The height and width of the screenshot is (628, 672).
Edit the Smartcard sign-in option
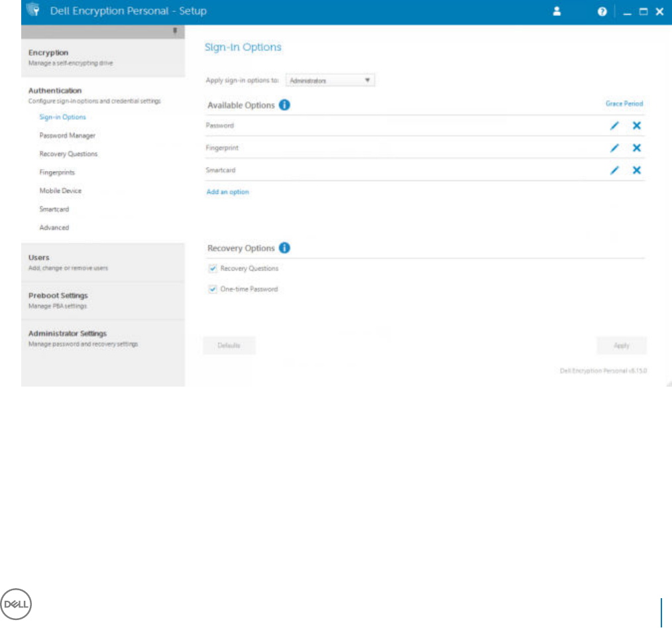pyautogui.click(x=614, y=170)
